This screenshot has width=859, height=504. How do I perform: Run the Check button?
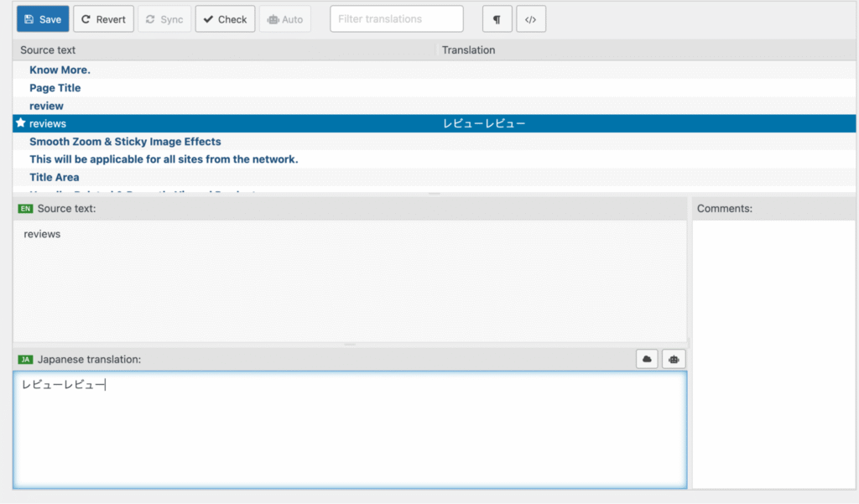point(225,19)
